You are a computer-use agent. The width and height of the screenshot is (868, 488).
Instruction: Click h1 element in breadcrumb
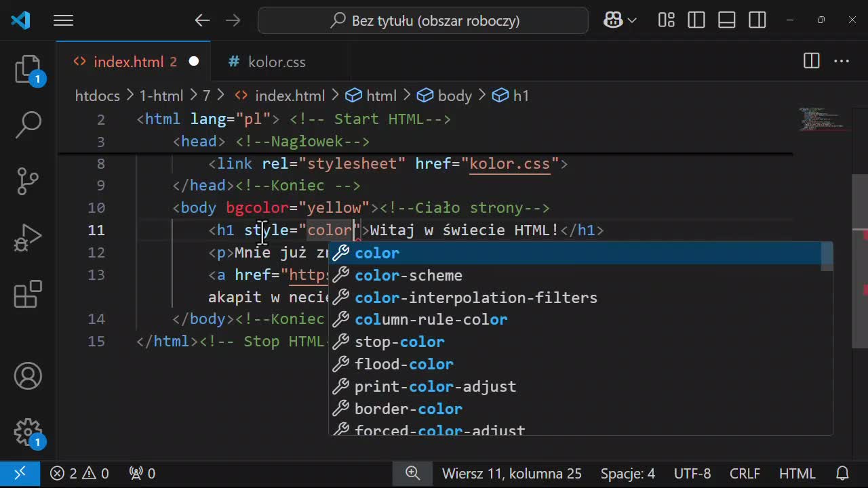511,96
